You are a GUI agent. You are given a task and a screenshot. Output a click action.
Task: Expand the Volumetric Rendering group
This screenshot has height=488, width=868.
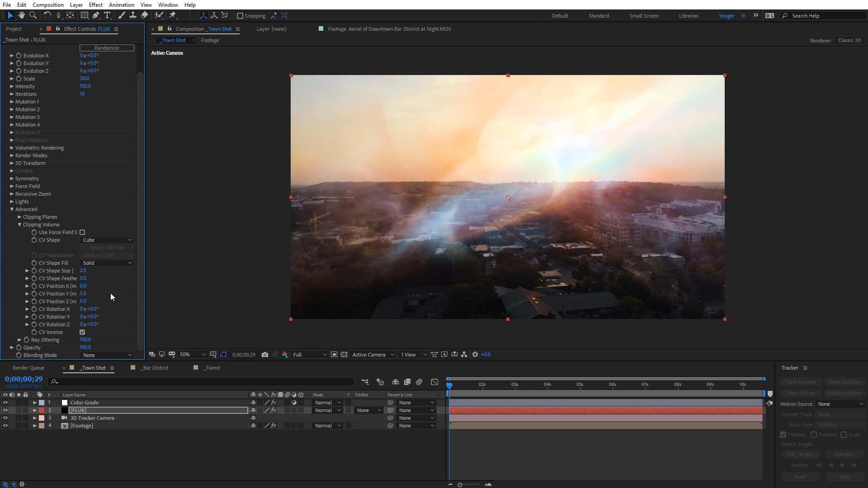pyautogui.click(x=12, y=148)
